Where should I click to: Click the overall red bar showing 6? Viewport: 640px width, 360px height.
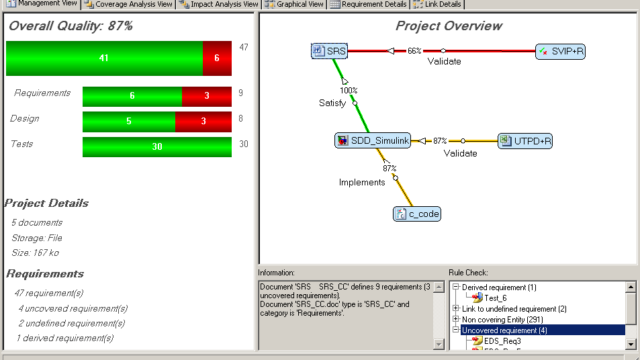pyautogui.click(x=217, y=58)
